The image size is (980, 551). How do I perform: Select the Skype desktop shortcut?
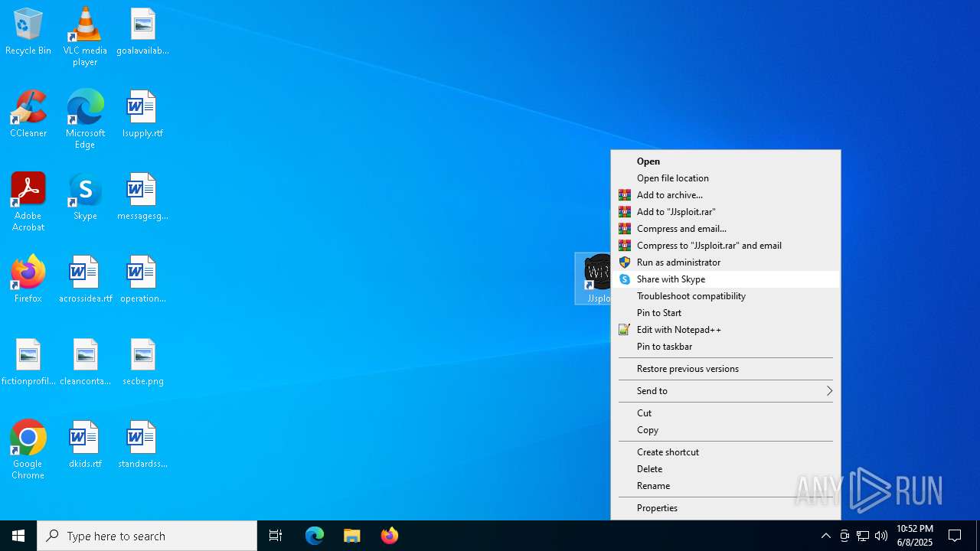click(85, 197)
